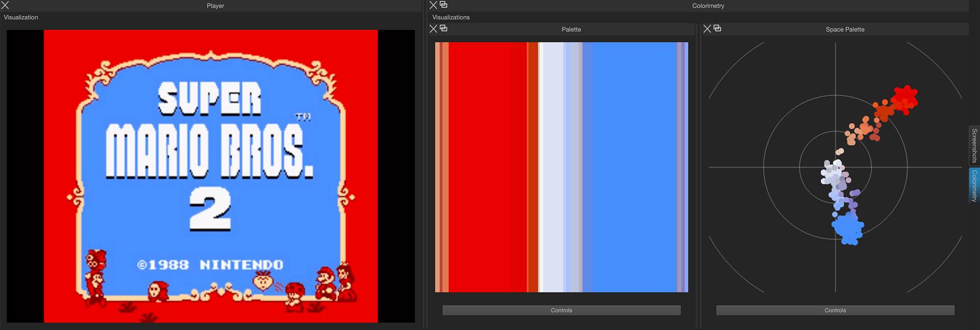The image size is (980, 330).
Task: Close the Space Palette visualization panel
Action: 707,29
